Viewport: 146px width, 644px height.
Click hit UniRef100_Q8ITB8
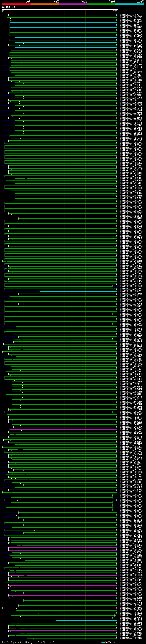[x=131, y=357]
